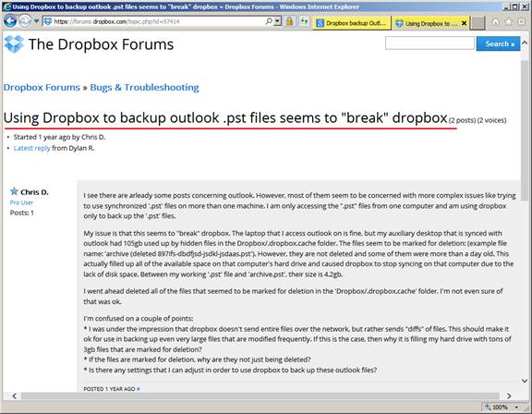Viewport: 532px width, 414px height.
Task: Click the Home icon in the toolbar
Action: tap(495, 22)
